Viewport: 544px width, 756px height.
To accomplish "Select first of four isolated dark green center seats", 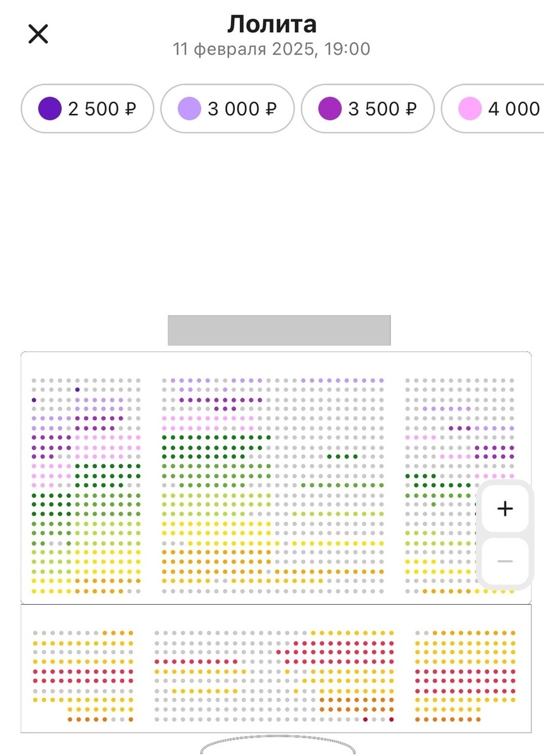I will pos(329,456).
